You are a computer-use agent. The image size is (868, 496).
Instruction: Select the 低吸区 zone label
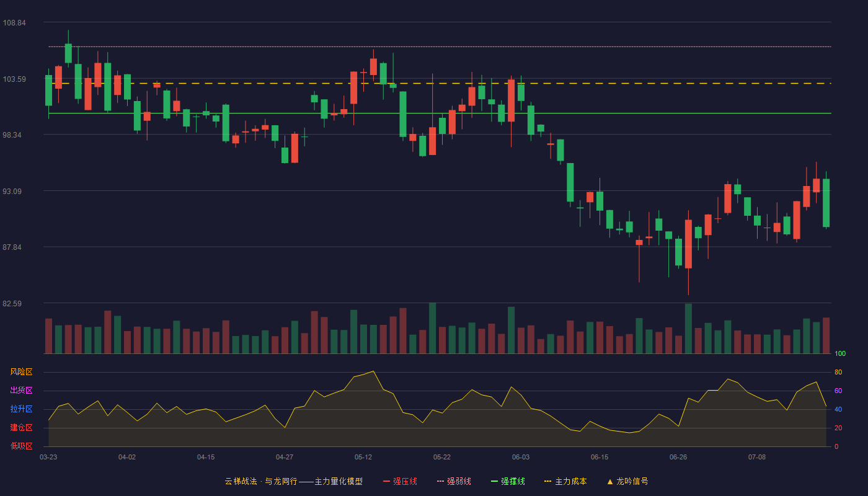[x=21, y=446]
